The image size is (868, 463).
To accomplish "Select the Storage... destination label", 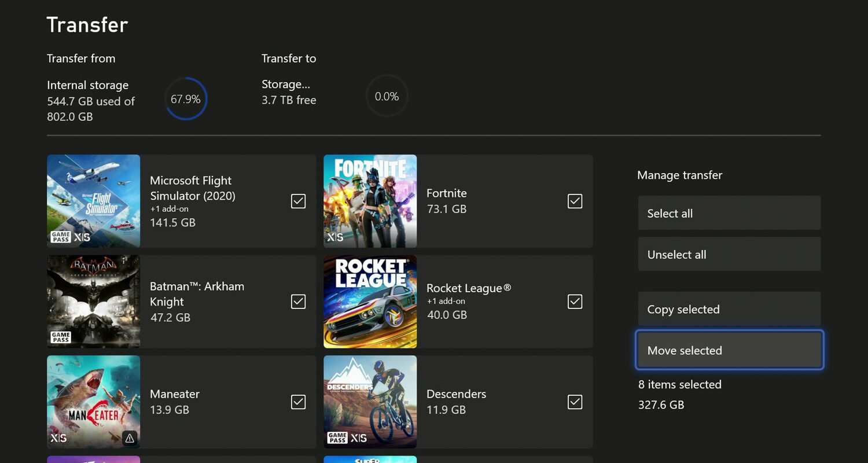I will [x=285, y=84].
